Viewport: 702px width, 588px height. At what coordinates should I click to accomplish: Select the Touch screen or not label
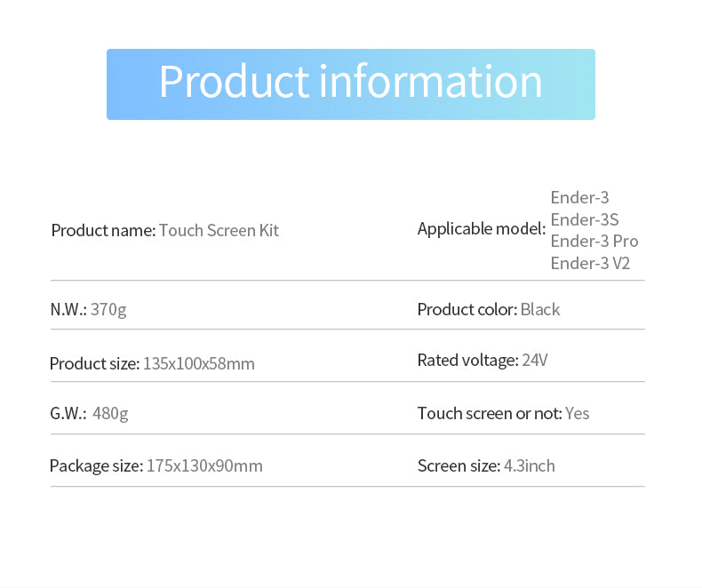(489, 414)
